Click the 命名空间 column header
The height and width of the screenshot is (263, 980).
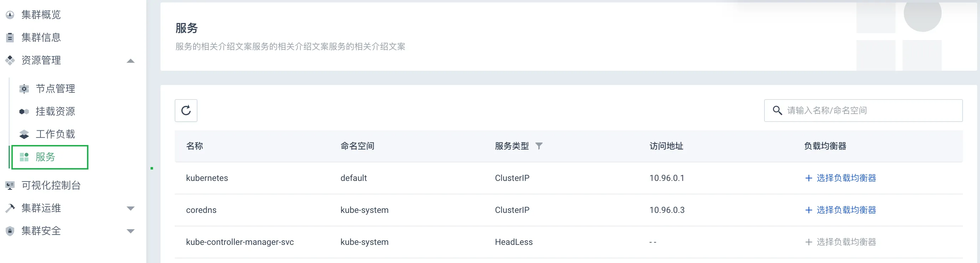(x=357, y=146)
